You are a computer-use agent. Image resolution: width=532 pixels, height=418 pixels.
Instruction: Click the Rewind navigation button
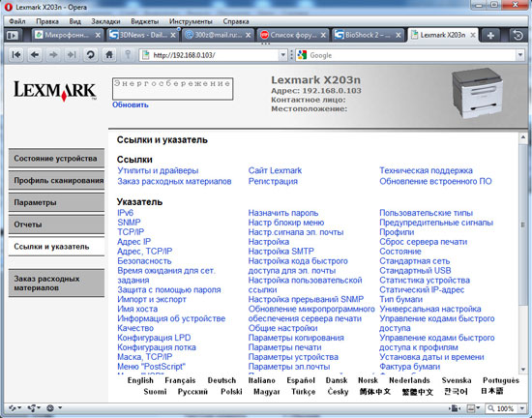tap(15, 54)
